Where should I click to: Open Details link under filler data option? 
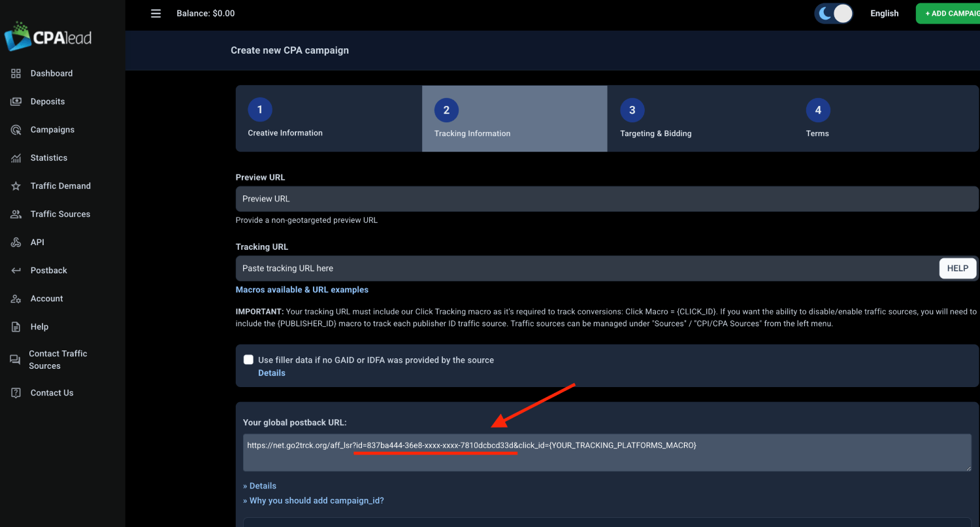coord(272,373)
